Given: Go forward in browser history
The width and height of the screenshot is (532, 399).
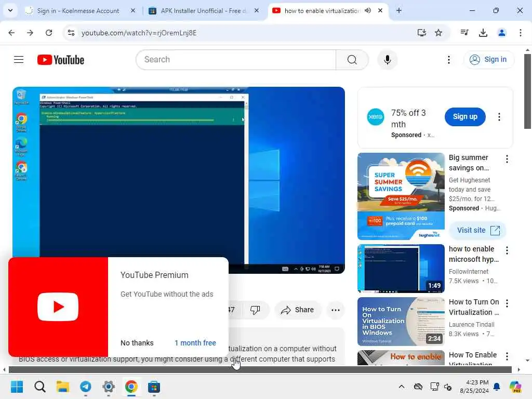Looking at the screenshot, I should 30,33.
